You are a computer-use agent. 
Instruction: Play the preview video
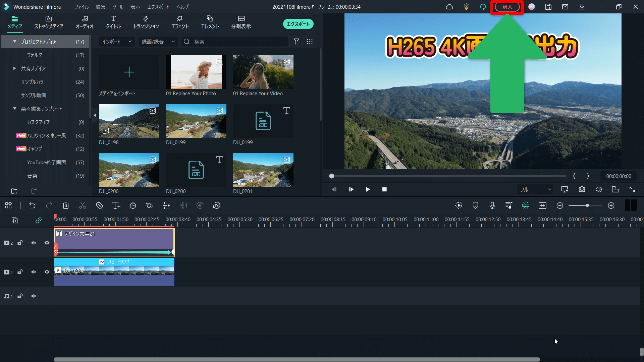pos(368,189)
